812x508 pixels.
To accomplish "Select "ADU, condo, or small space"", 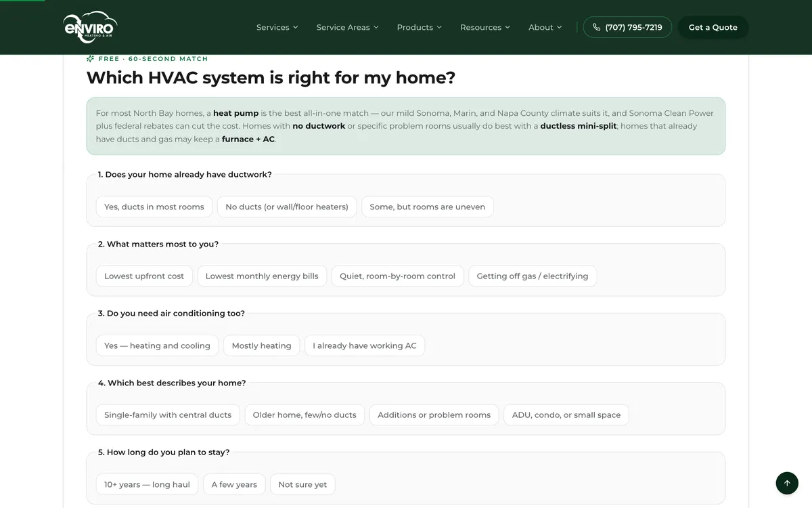I will coord(566,415).
